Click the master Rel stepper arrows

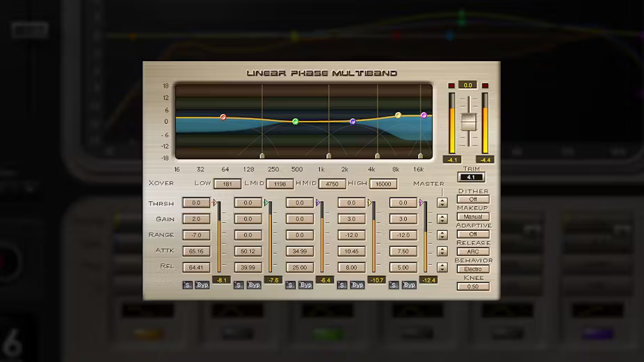pos(442,267)
